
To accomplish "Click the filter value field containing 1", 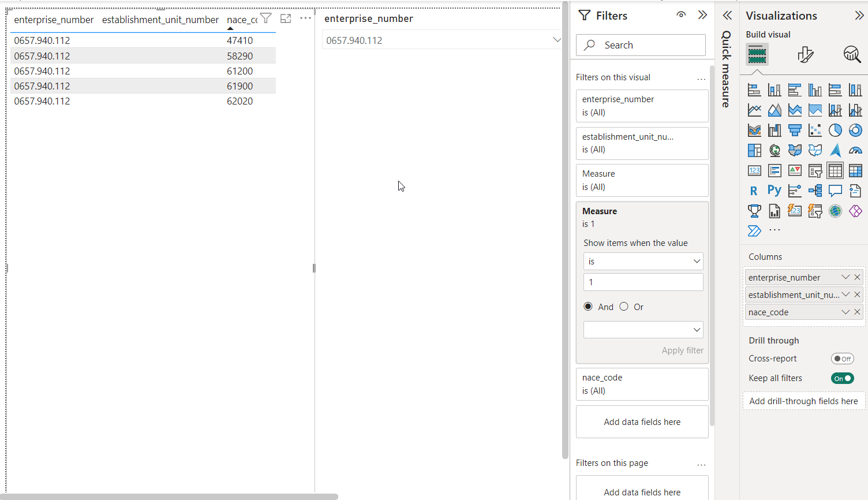I will [643, 282].
